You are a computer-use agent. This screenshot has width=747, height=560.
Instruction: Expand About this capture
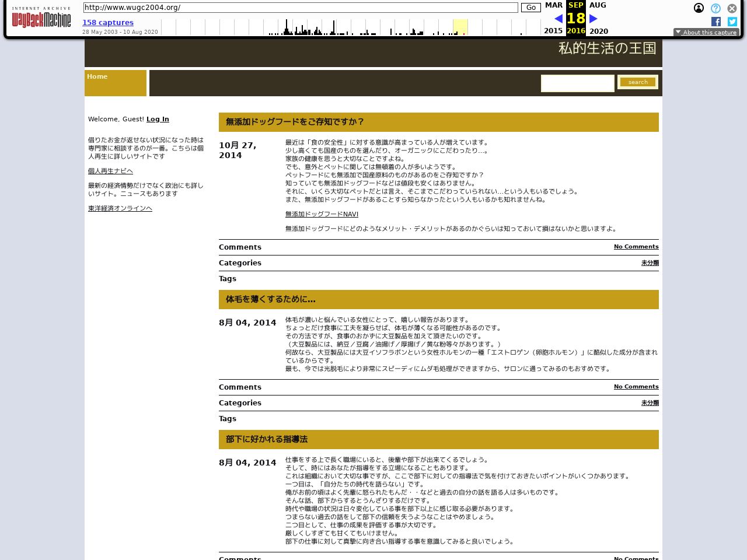tap(706, 33)
